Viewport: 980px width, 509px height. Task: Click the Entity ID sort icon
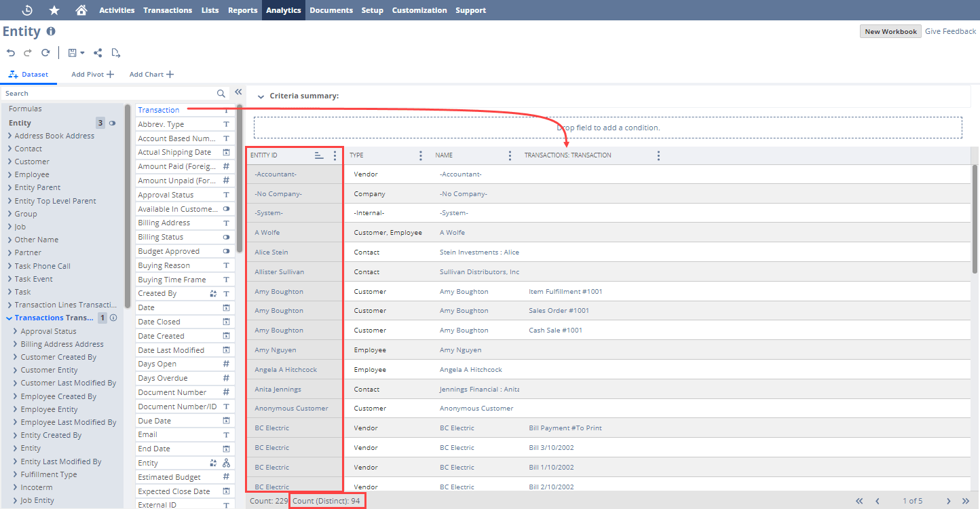319,155
